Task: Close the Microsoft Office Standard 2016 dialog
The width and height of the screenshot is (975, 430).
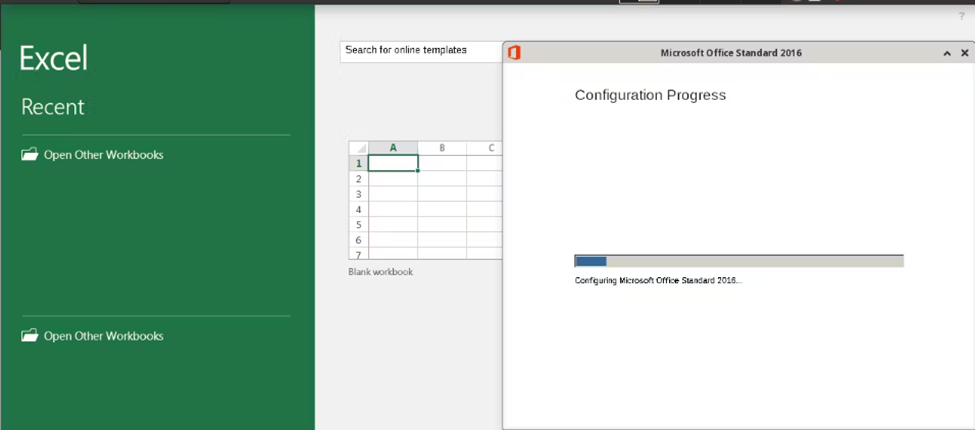Action: coord(965,53)
